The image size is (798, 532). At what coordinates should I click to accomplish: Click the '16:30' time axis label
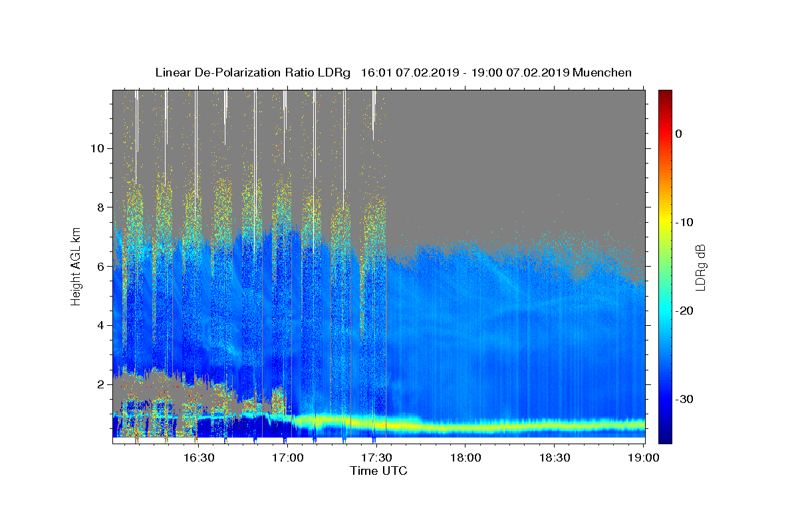[198, 458]
